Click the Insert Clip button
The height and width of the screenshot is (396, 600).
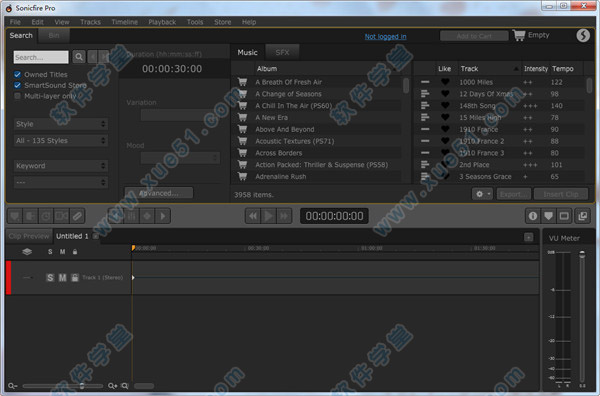561,194
